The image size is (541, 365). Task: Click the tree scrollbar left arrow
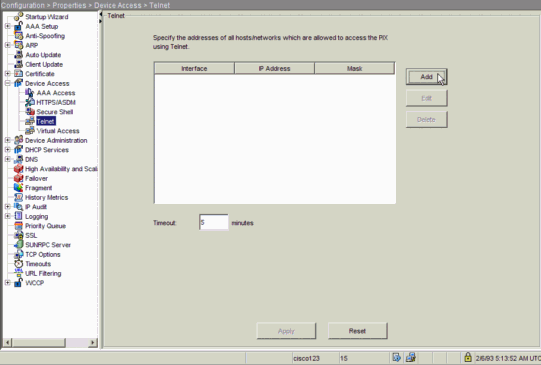click(7, 343)
